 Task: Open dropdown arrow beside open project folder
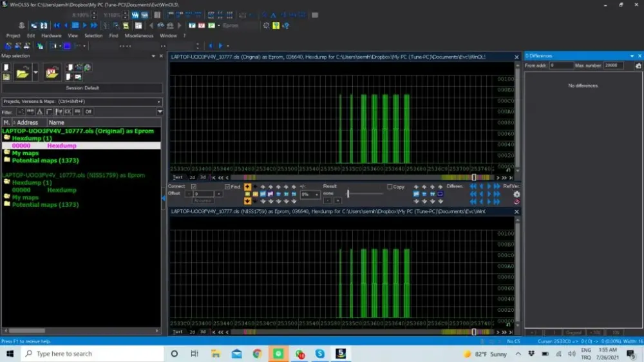pyautogui.click(x=35, y=73)
